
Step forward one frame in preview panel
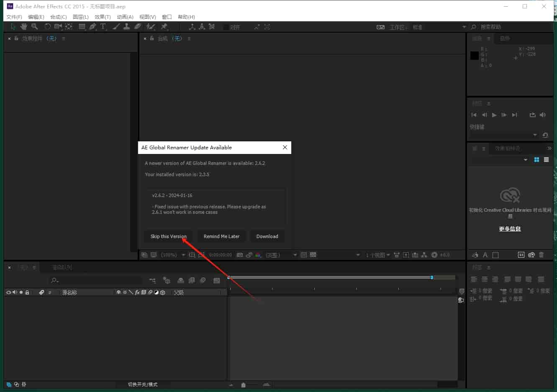[504, 115]
